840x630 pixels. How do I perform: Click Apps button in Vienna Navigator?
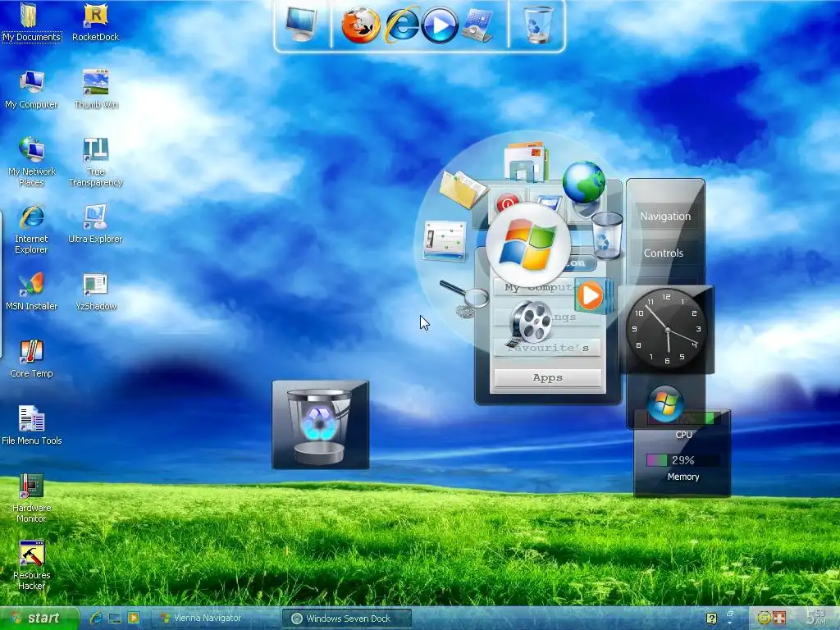coord(547,377)
